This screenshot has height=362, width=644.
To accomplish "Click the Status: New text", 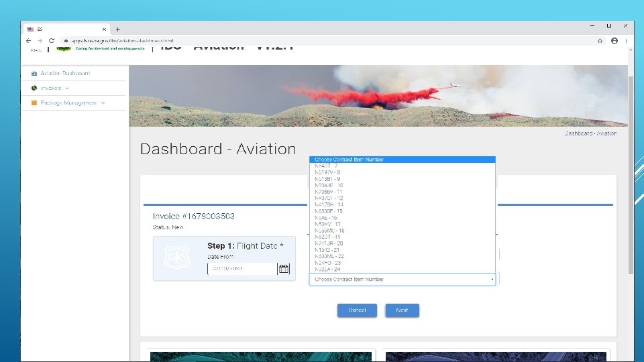I will click(168, 227).
